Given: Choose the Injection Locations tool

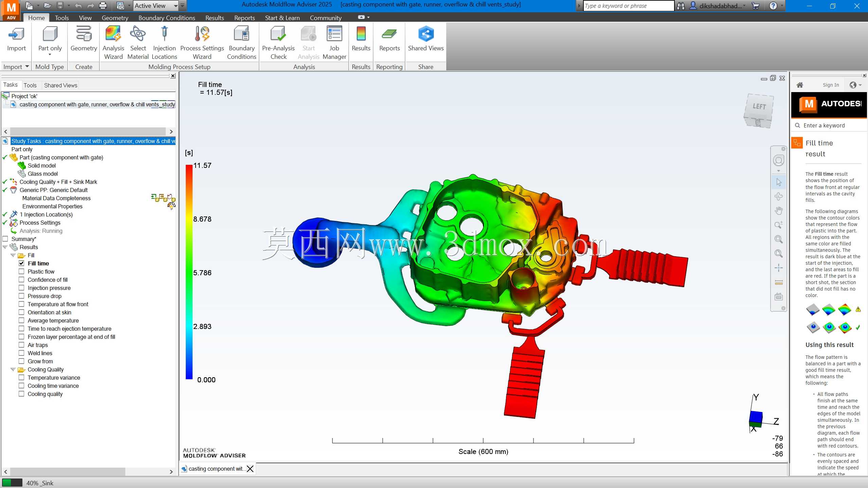Looking at the screenshot, I should (164, 42).
